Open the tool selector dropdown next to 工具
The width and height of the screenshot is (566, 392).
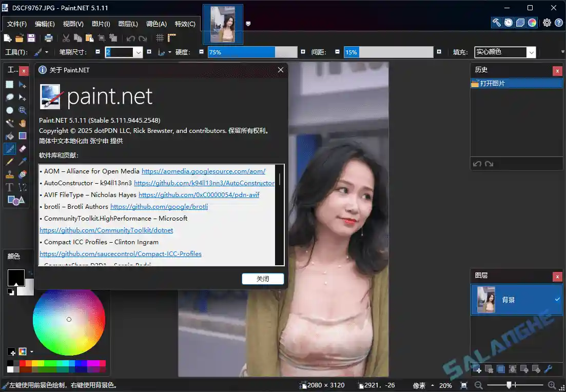46,52
